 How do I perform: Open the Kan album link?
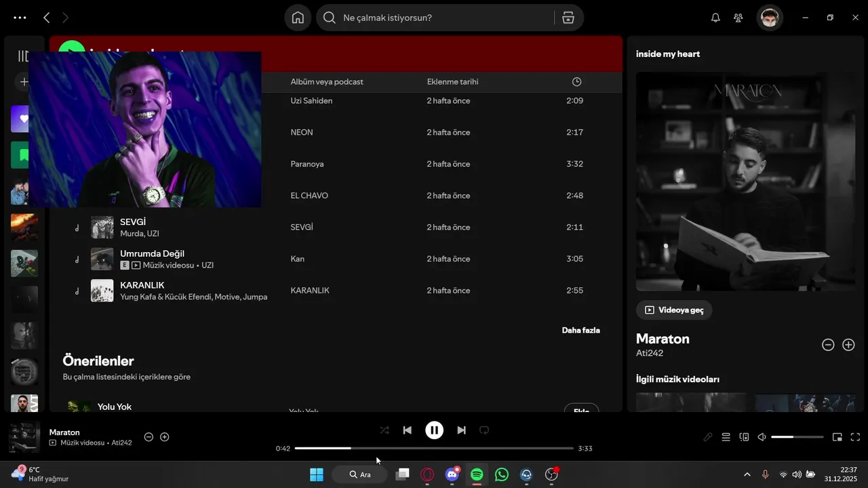[297, 259]
